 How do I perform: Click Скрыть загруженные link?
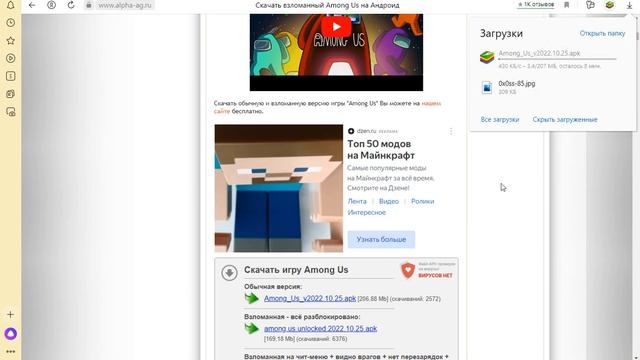(x=565, y=120)
